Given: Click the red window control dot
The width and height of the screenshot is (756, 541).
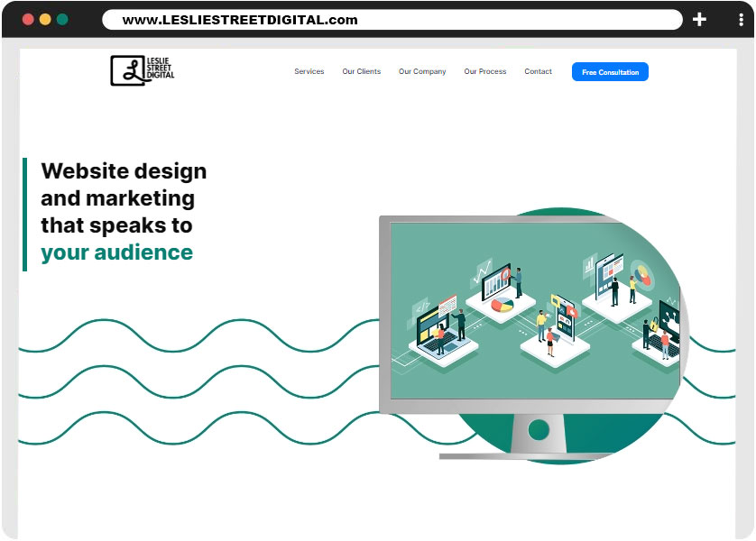Looking at the screenshot, I should [x=28, y=20].
